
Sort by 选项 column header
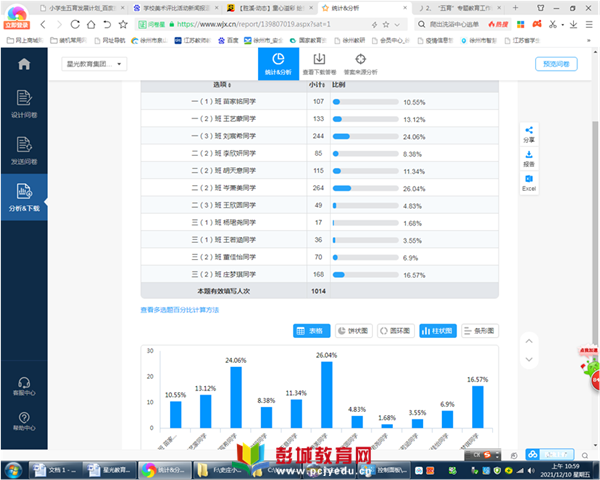222,85
